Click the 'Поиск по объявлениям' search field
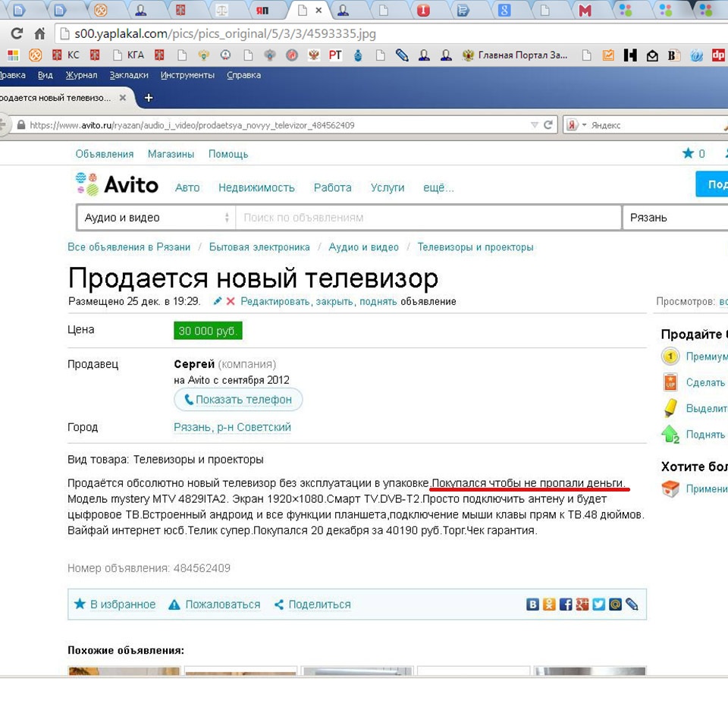The image size is (728, 713). click(x=428, y=218)
